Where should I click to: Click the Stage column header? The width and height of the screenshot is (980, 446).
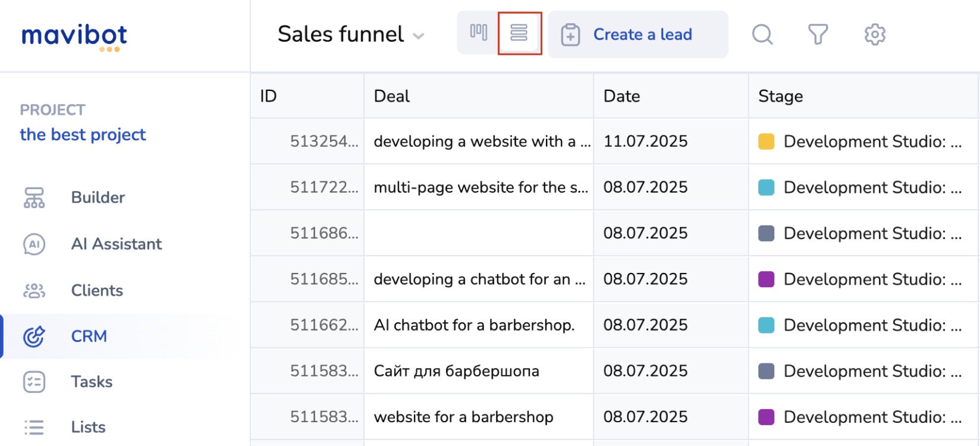pyautogui.click(x=780, y=96)
